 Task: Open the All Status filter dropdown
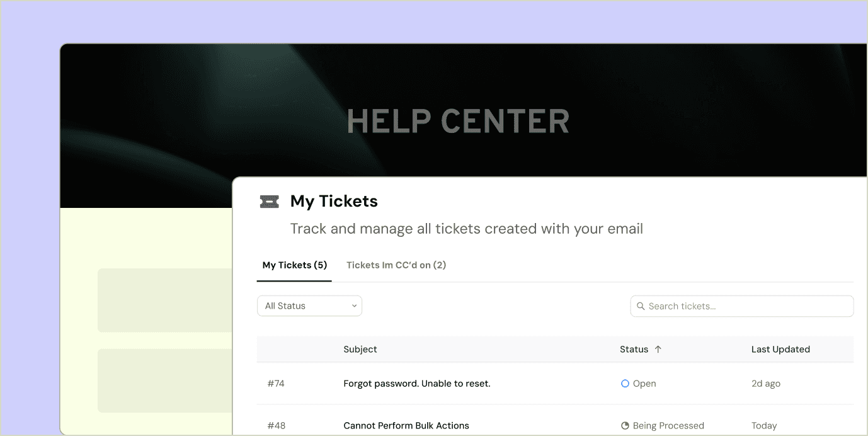(309, 306)
